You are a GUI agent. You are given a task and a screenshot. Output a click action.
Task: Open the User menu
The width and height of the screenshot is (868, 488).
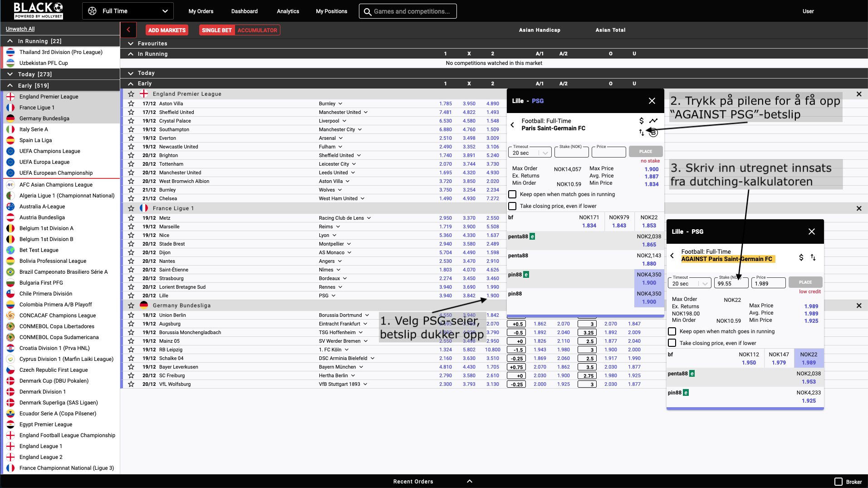pyautogui.click(x=808, y=11)
